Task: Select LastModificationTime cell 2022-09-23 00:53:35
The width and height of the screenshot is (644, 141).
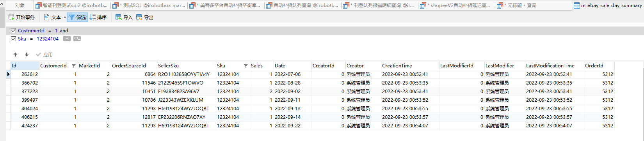Action: click(554, 83)
